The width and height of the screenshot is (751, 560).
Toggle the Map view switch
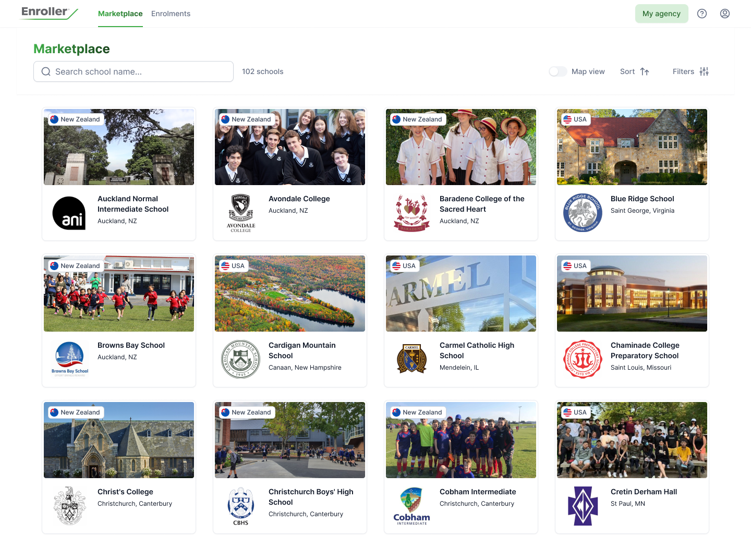[x=558, y=71]
